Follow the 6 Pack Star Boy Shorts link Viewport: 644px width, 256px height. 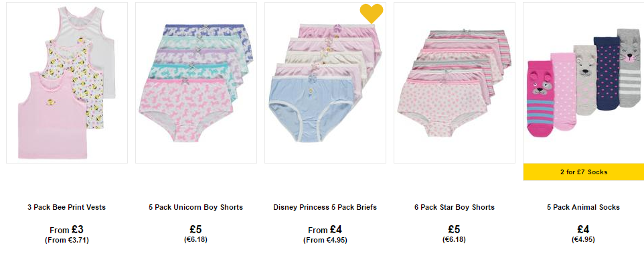(x=455, y=207)
